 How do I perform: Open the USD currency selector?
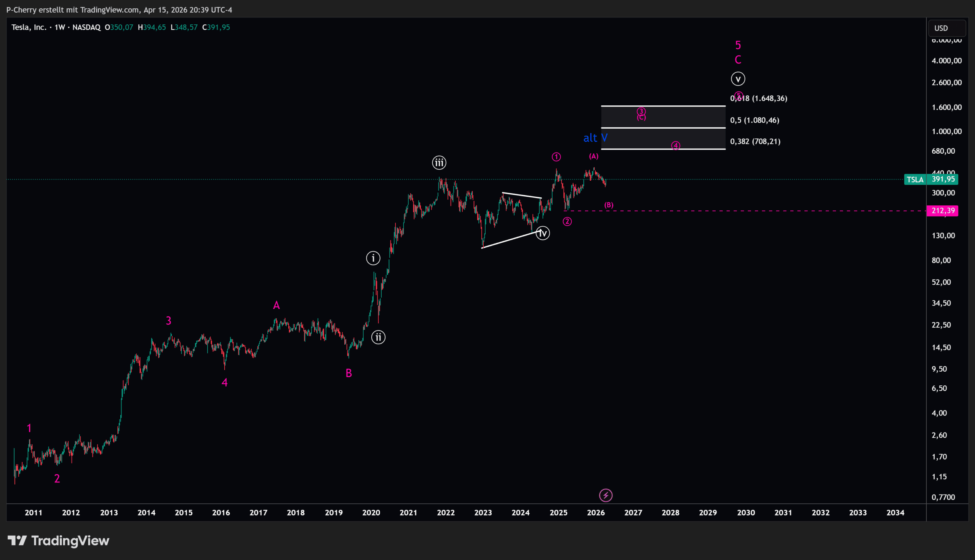(946, 28)
